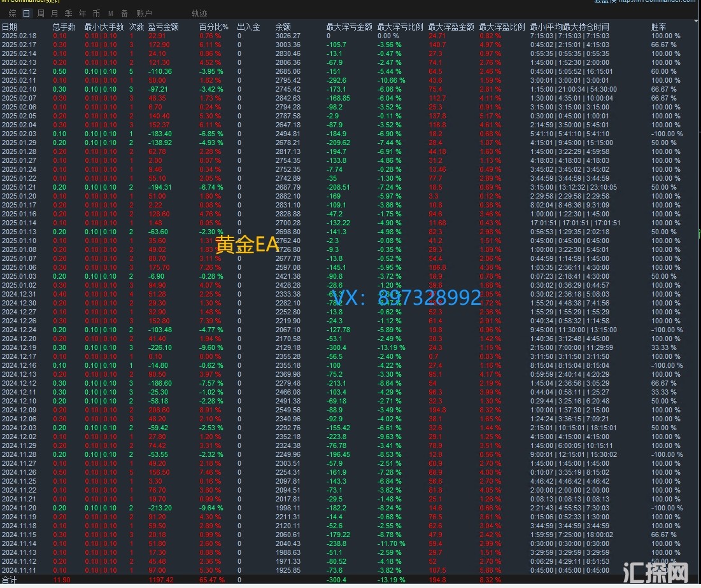The width and height of the screenshot is (701, 588).
Task: Click holding time 17:01:51 | 17:01:51 | 17:01:51
Action: tap(575, 223)
